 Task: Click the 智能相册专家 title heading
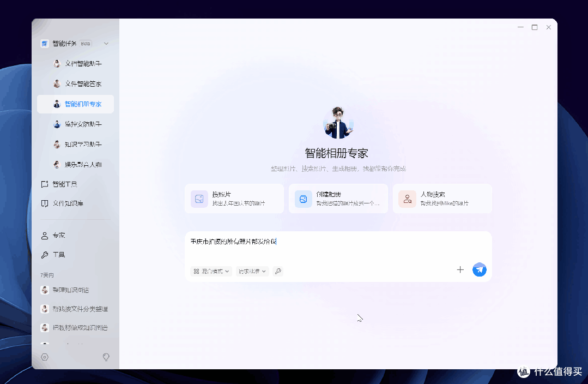(x=336, y=153)
